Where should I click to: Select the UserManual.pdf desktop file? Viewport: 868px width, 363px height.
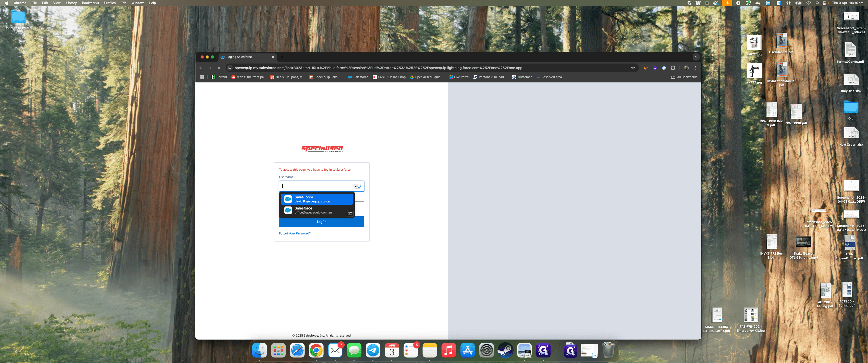click(781, 43)
